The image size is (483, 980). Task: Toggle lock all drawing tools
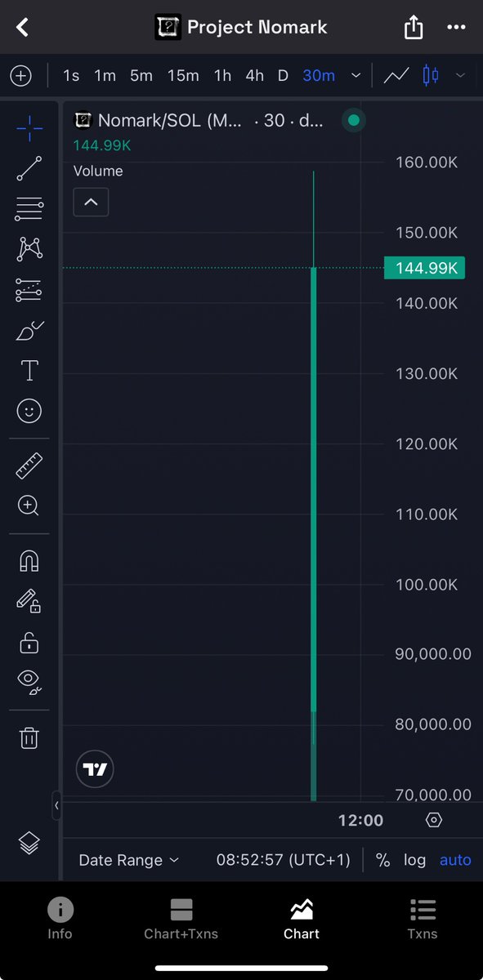tap(29, 643)
